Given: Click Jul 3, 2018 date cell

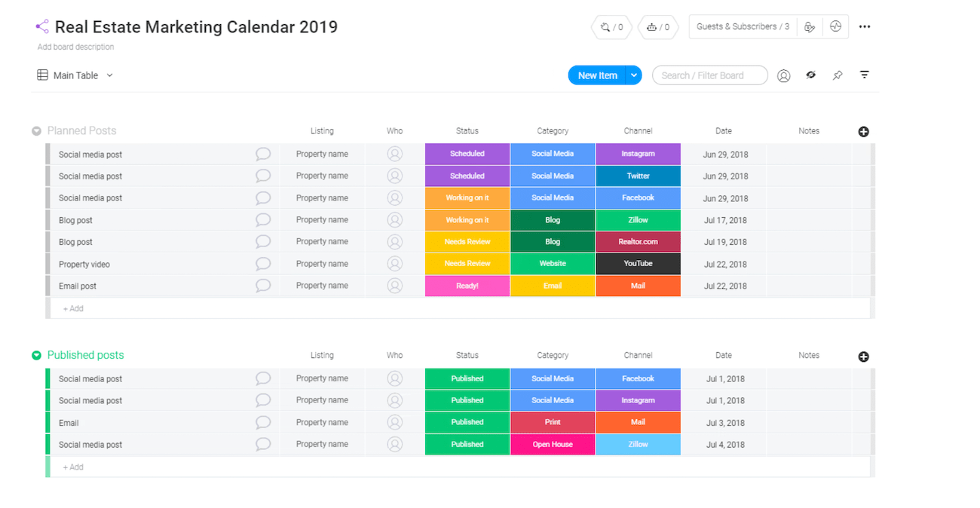Looking at the screenshot, I should point(725,422).
